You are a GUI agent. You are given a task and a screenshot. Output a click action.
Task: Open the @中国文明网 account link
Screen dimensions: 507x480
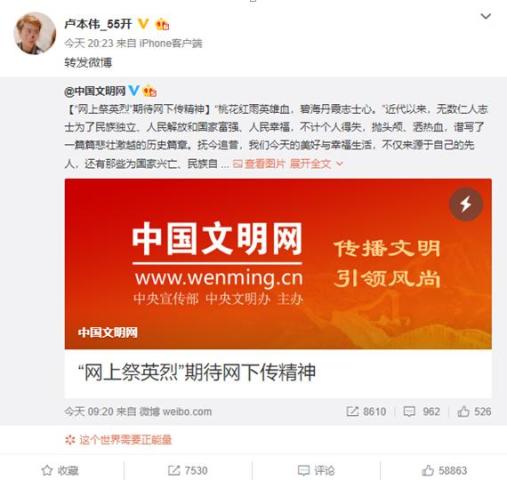95,91
